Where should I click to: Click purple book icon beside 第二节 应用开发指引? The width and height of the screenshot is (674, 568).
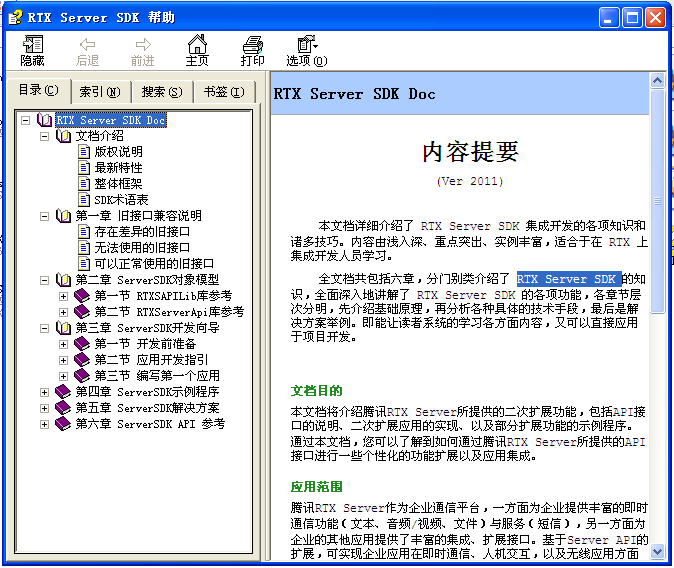[82, 360]
